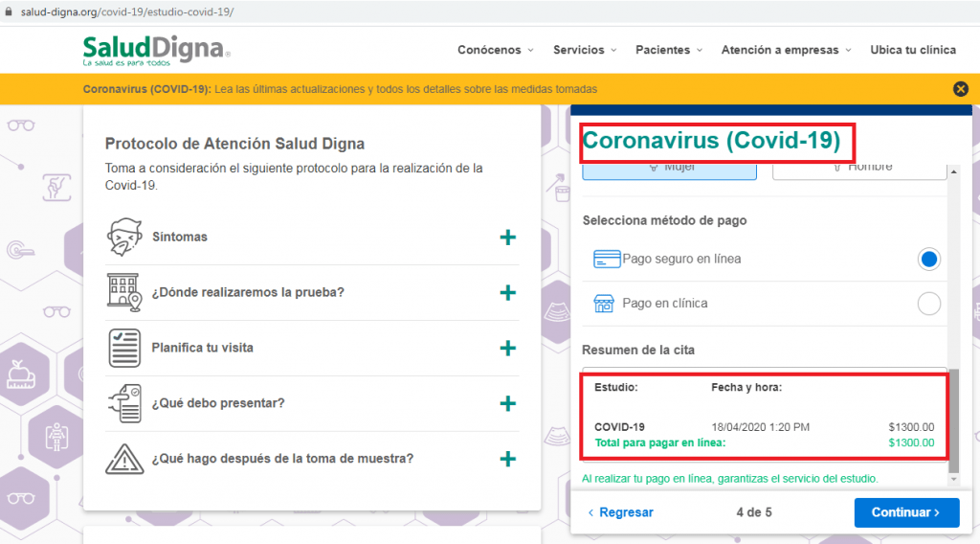Click the checklist Planifica tu visita icon
The height and width of the screenshot is (544, 980).
(x=123, y=348)
